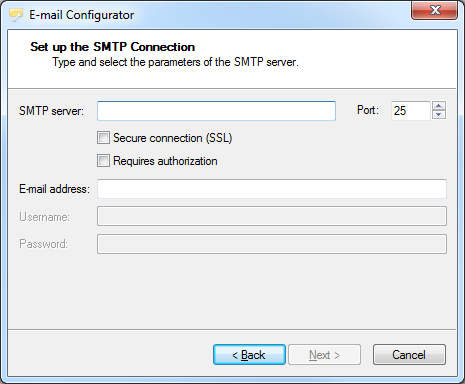The image size is (465, 384).
Task: Go to the previous step with Back
Action: 249,355
